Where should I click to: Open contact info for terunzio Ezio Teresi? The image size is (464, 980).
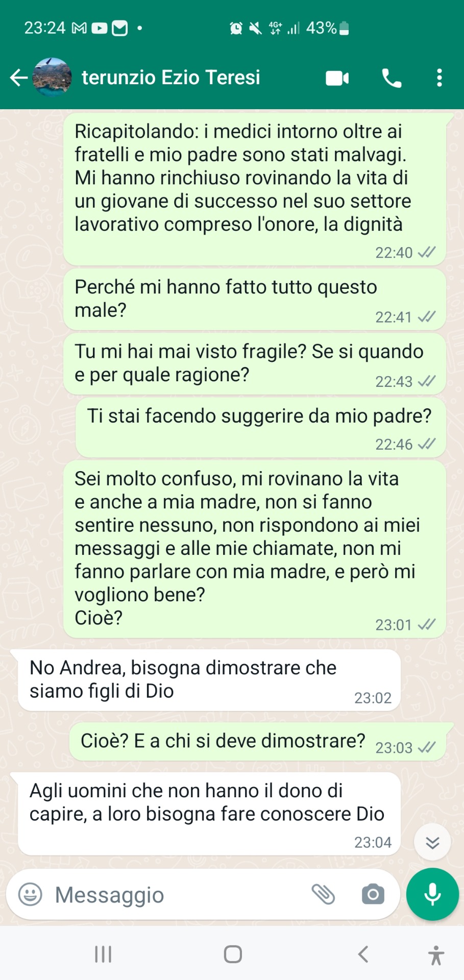170,78
